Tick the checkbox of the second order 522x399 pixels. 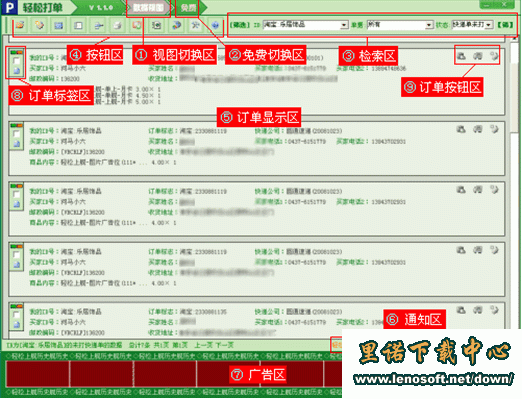click(x=16, y=134)
